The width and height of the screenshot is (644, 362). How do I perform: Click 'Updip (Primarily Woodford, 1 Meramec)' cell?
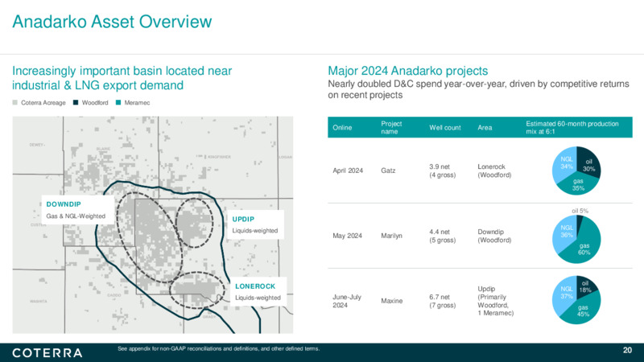point(496,301)
